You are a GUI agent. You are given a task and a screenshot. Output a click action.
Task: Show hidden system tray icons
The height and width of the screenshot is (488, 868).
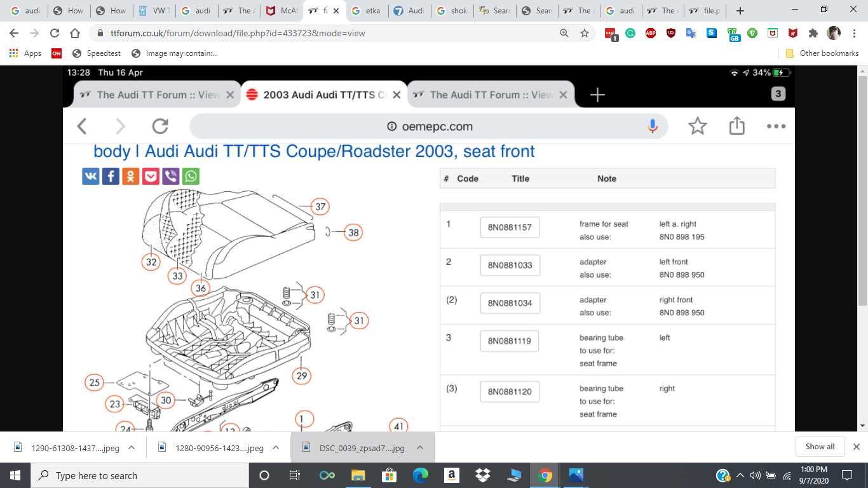(740, 475)
